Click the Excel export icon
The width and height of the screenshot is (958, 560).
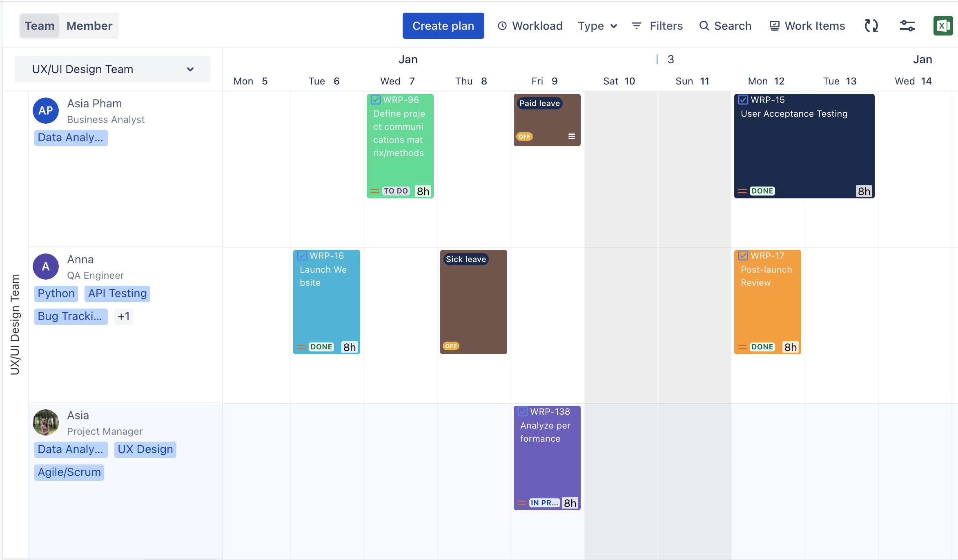pos(943,26)
